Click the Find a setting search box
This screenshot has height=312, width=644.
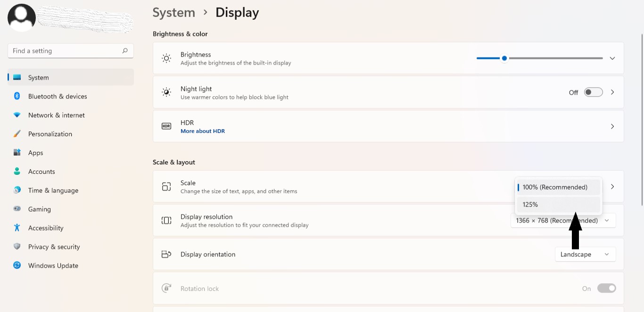[66, 51]
